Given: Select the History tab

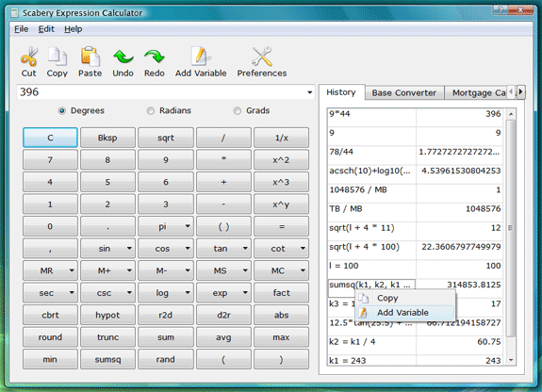Looking at the screenshot, I should coord(341,92).
